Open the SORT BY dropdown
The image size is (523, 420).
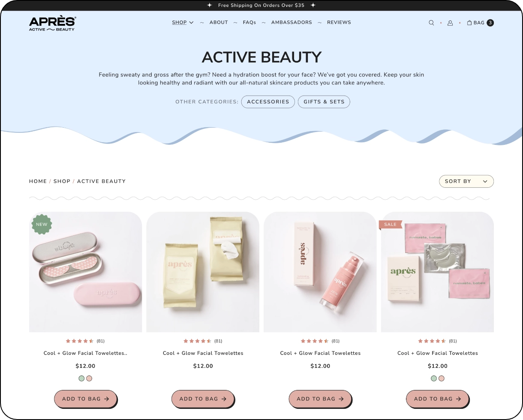tap(466, 181)
